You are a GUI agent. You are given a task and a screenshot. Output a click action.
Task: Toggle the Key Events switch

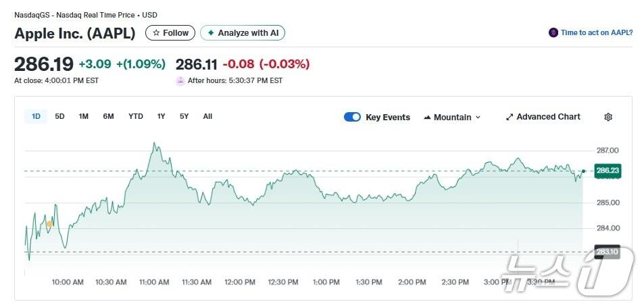[352, 117]
